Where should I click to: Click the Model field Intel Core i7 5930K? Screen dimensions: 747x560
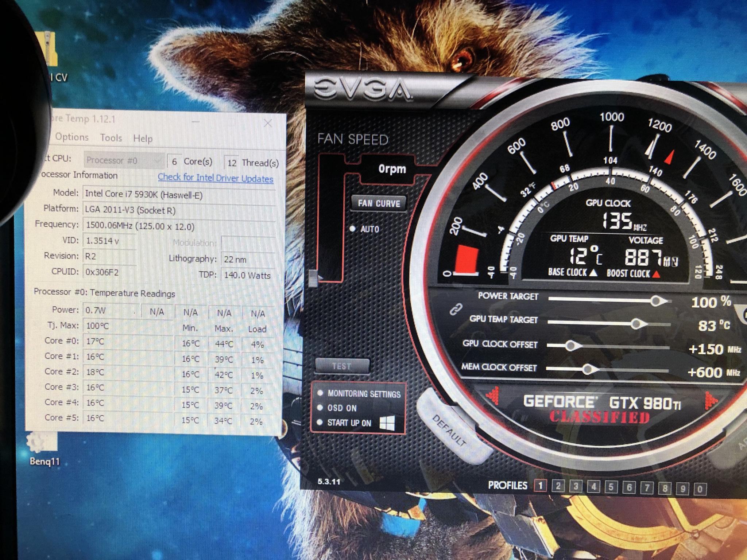pos(179,194)
